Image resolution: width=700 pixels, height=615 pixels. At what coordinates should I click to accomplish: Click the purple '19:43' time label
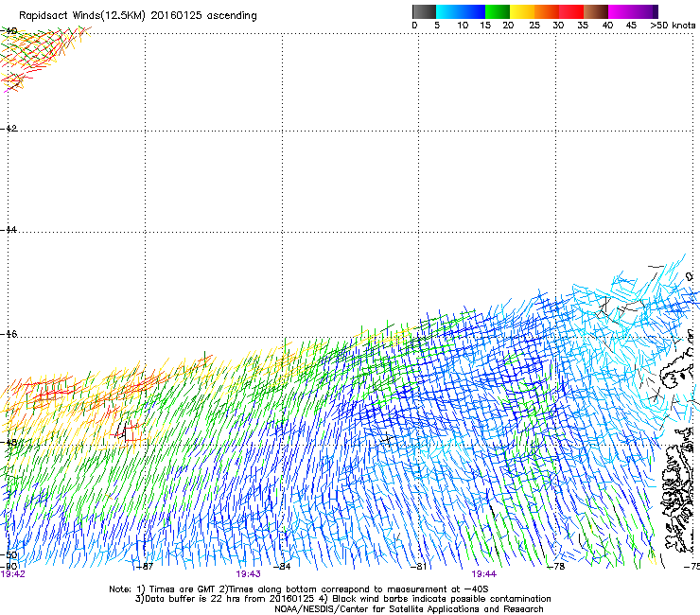[248, 574]
